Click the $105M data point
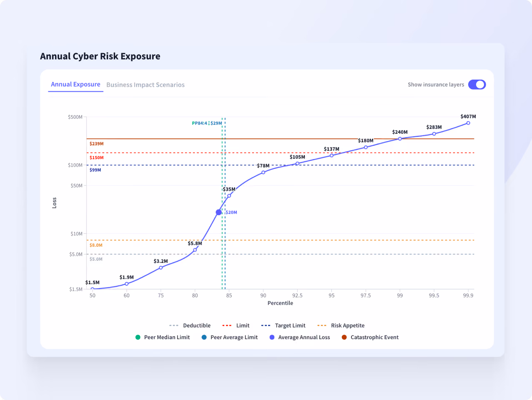The height and width of the screenshot is (400, 532). [x=297, y=164]
